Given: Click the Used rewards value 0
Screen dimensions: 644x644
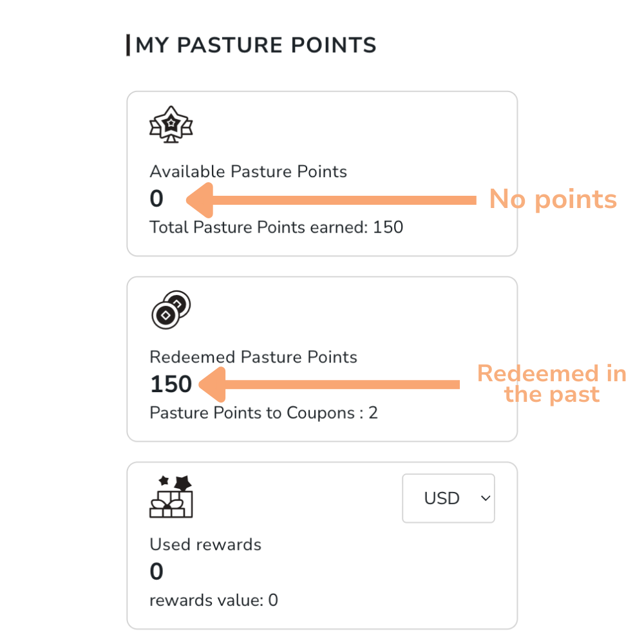Looking at the screenshot, I should click(x=156, y=572).
